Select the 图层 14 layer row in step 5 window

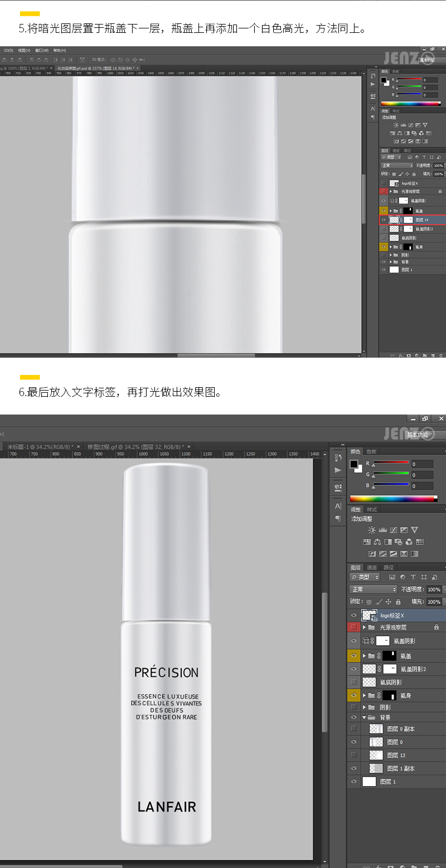point(412,220)
